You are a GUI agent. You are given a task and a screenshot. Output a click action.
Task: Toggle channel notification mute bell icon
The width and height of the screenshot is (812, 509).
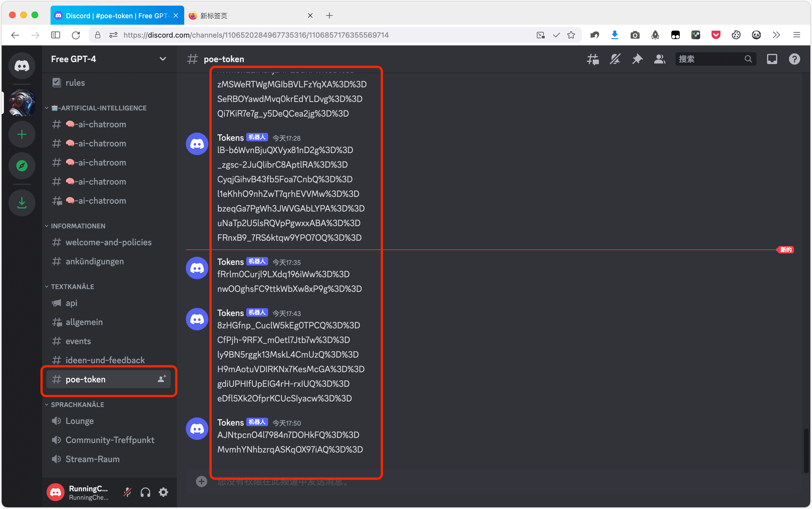pos(615,59)
